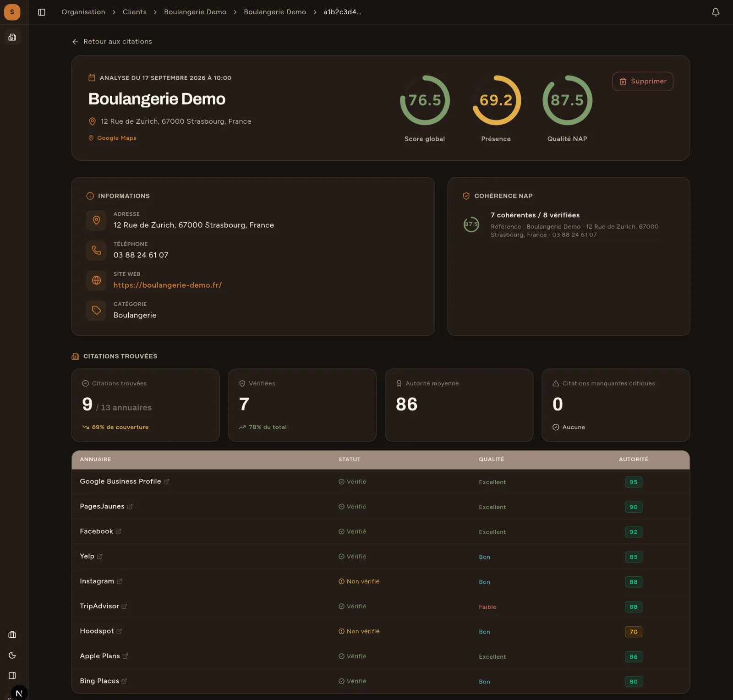The height and width of the screenshot is (700, 733).
Task: Select the Citations manquantes critiques card
Action: point(616,405)
